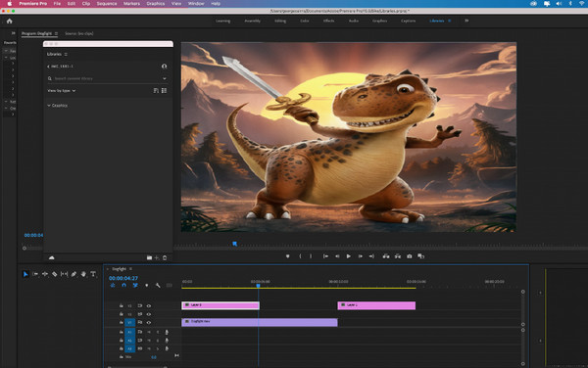
Task: Go back from library name chevron
Action: click(x=48, y=67)
